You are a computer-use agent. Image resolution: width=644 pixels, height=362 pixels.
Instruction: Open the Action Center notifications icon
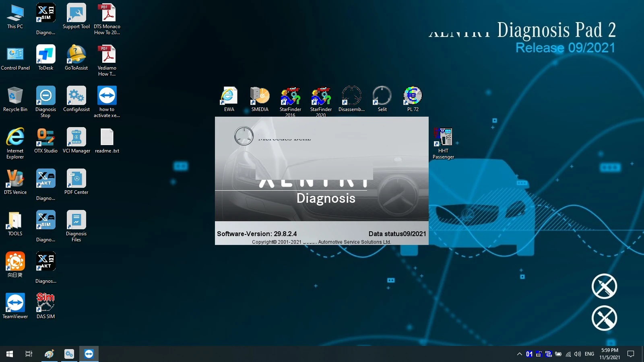click(631, 354)
